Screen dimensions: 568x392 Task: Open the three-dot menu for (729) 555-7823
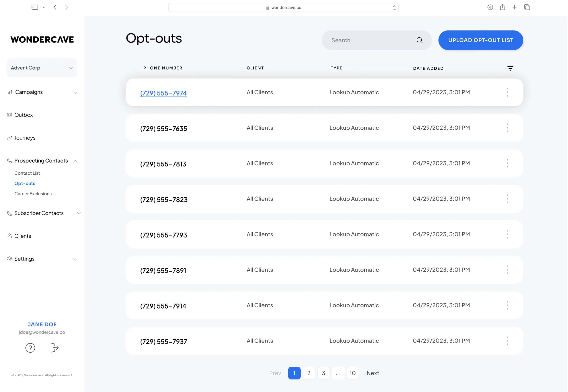coord(507,199)
